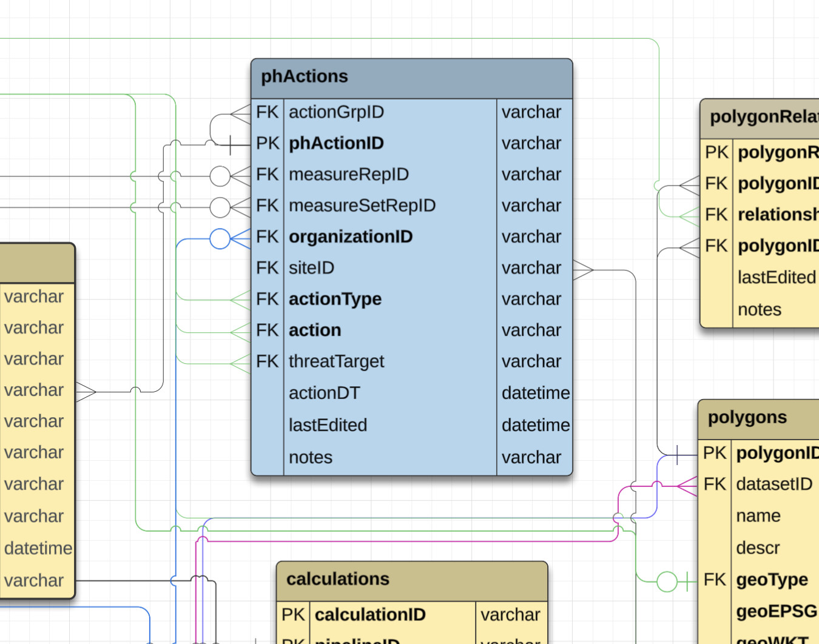
Task: Click crow's foot connector right of siteID
Action: [x=583, y=270]
